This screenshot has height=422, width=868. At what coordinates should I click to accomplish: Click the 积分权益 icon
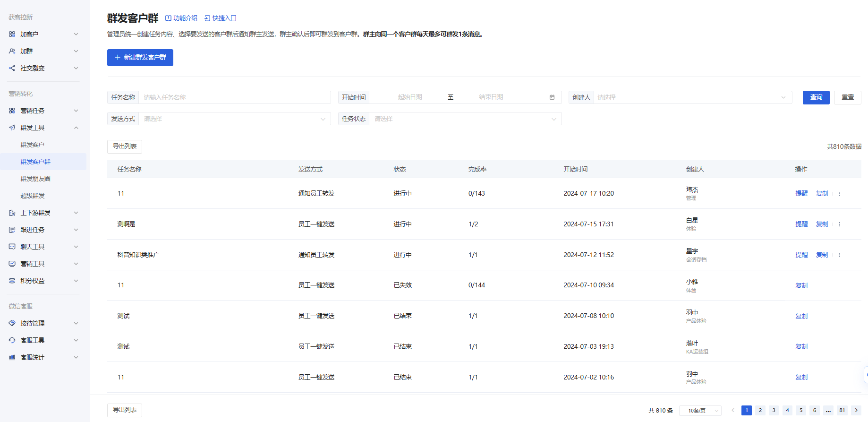[x=12, y=281]
